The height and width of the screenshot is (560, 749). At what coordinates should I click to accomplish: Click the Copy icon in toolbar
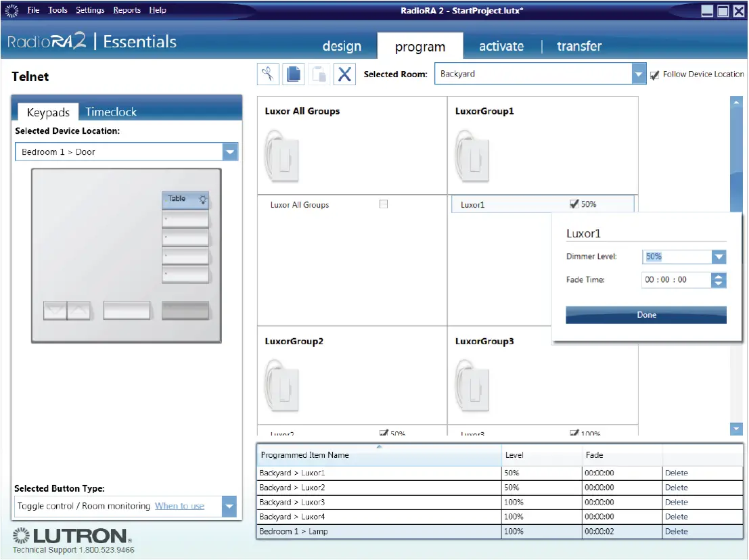tap(294, 74)
